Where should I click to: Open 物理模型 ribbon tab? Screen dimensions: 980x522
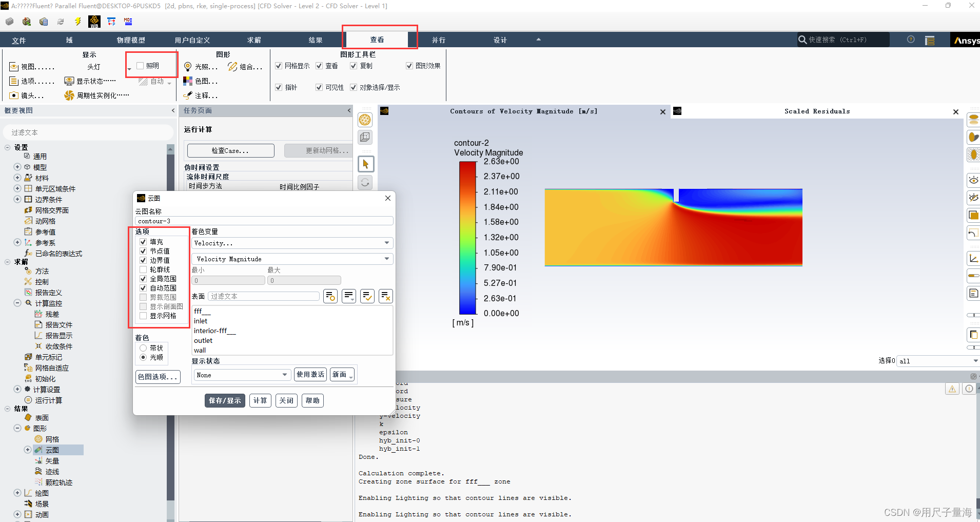coord(131,40)
